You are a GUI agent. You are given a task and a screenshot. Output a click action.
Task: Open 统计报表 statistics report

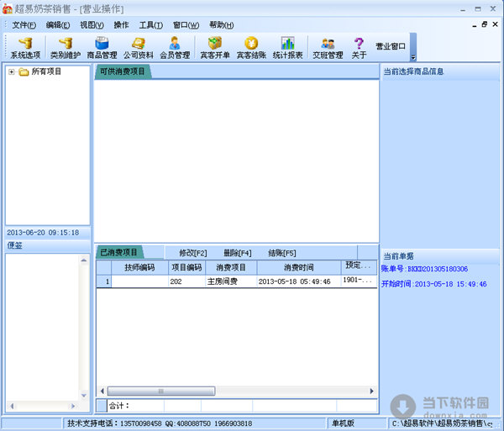[287, 48]
